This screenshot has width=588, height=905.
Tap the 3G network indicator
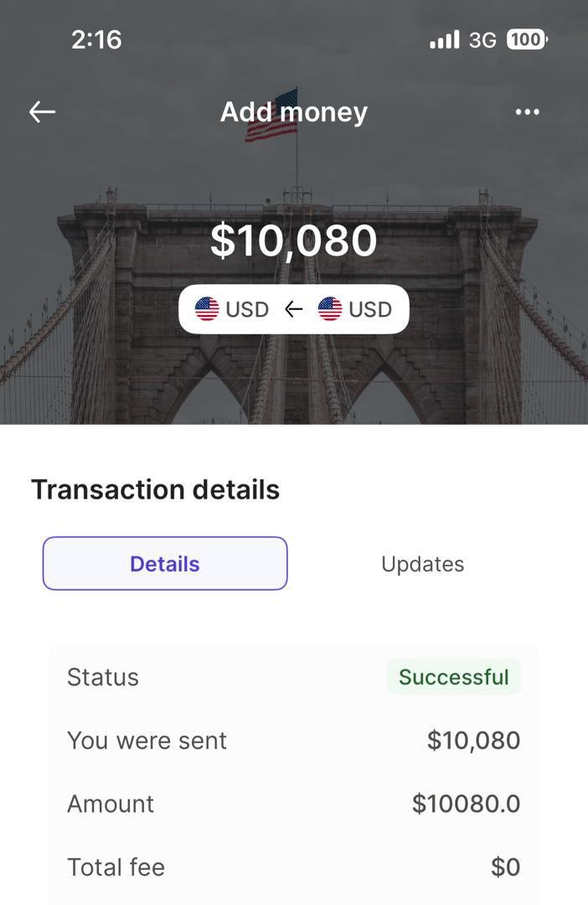pos(482,40)
